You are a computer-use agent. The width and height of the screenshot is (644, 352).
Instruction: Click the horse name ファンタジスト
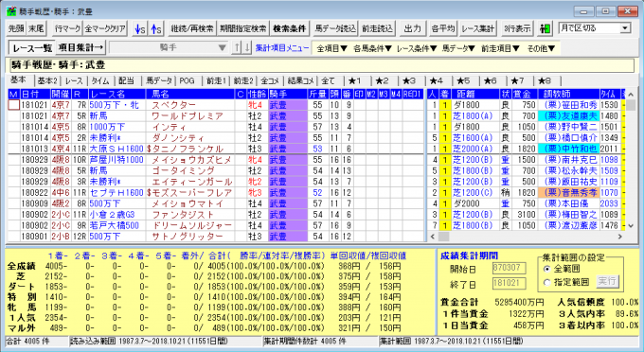183,215
